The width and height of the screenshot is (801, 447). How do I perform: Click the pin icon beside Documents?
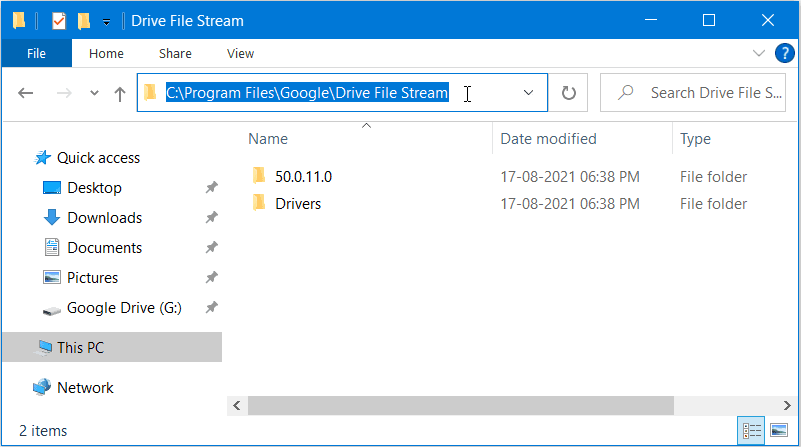click(211, 248)
